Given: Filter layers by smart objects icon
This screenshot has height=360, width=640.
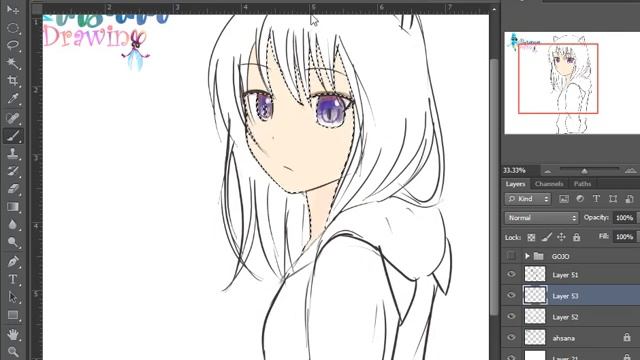Looking at the screenshot, I should [629, 199].
